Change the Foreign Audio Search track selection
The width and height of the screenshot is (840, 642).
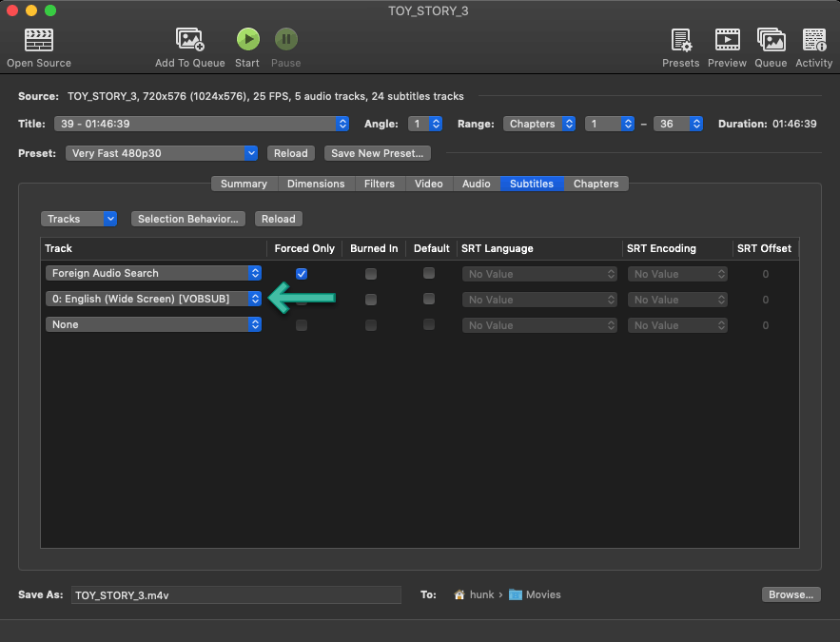(153, 273)
